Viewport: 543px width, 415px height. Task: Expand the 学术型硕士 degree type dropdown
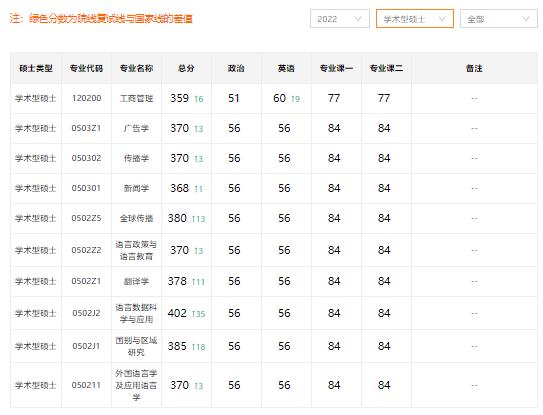point(415,19)
